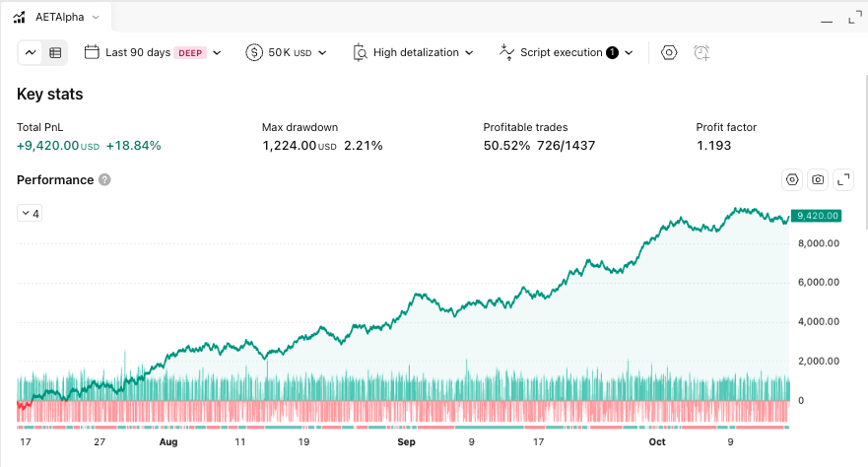The image size is (868, 467).
Task: Click the High detalization magnifier icon
Action: pyautogui.click(x=360, y=52)
